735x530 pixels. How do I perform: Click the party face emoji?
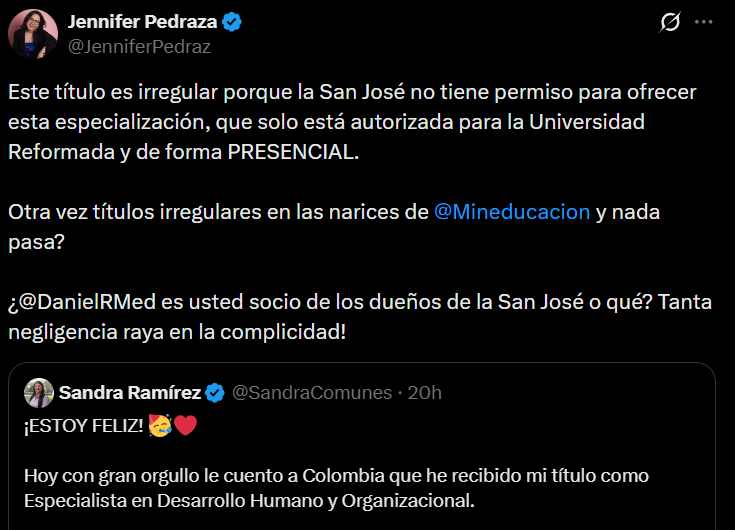[160, 427]
